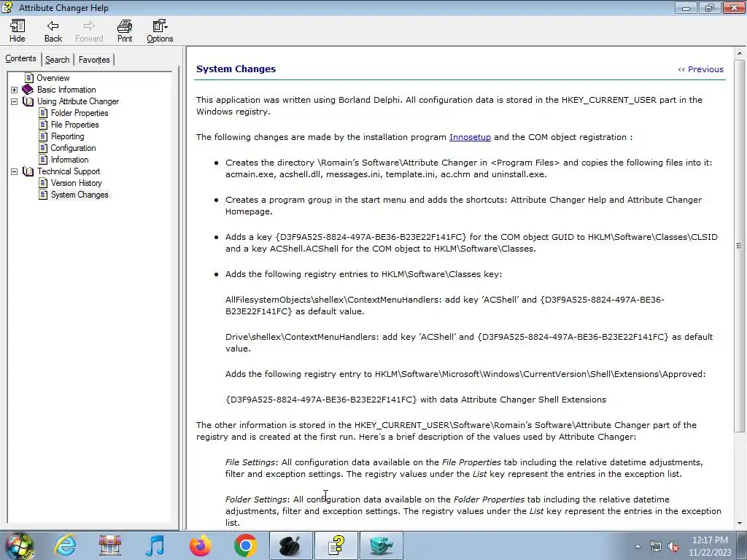Click the System Changes page heading

[x=236, y=69]
